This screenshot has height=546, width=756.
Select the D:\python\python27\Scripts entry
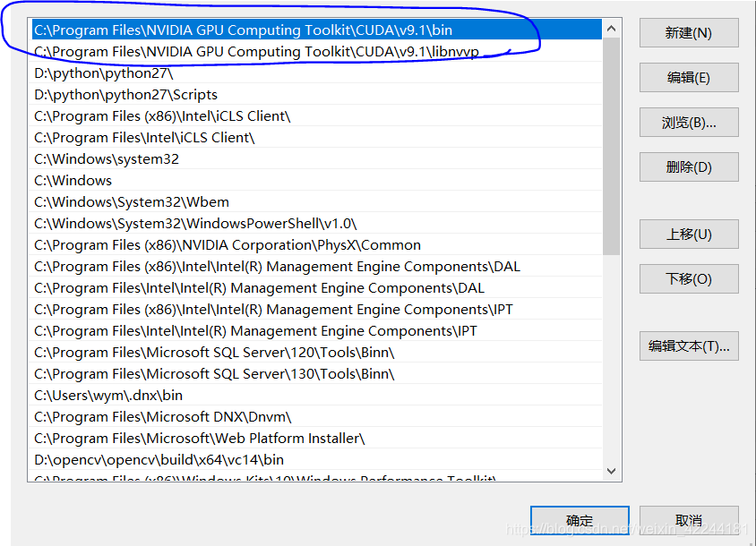(317, 95)
